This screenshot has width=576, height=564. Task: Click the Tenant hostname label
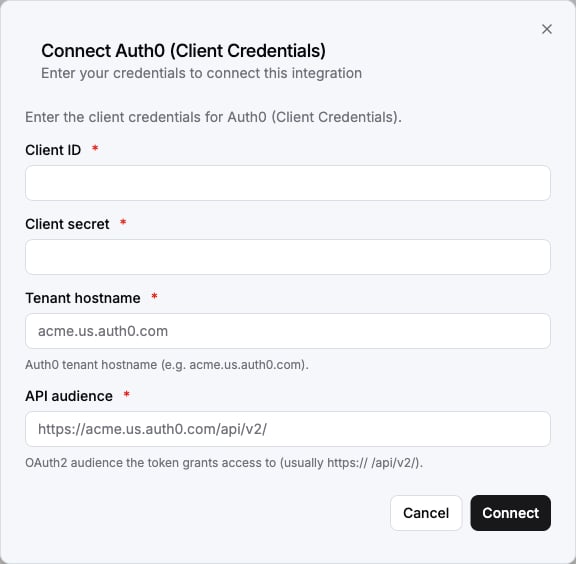click(83, 298)
